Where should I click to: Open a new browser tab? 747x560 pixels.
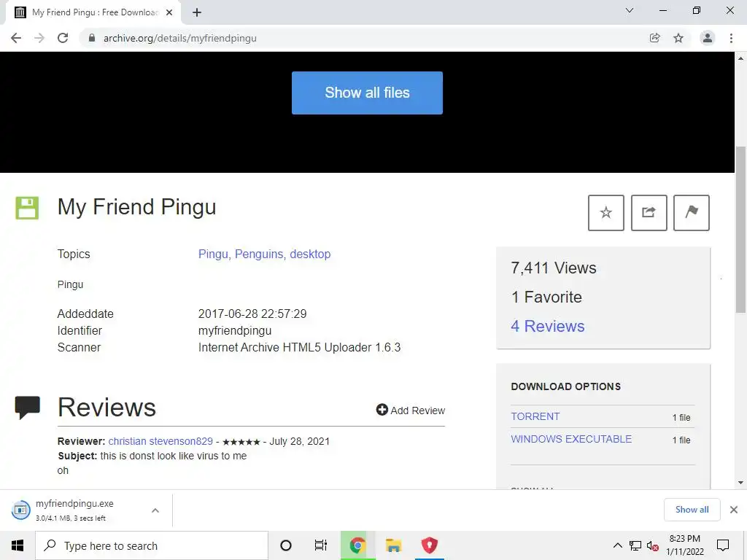[197, 12]
